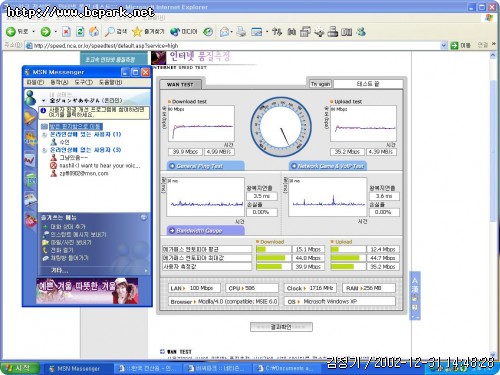Click the msn.com email contact entry
Viewport: 500px width, 375px height.
pos(84,174)
